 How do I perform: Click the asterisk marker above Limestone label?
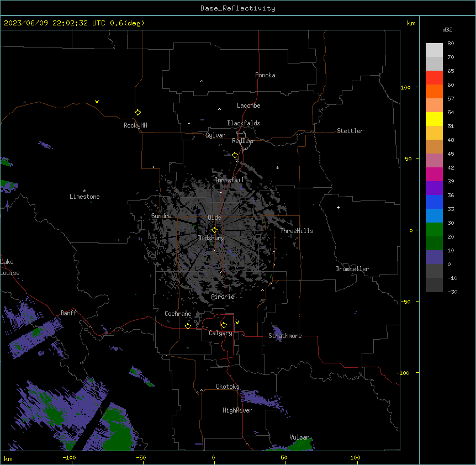click(84, 191)
